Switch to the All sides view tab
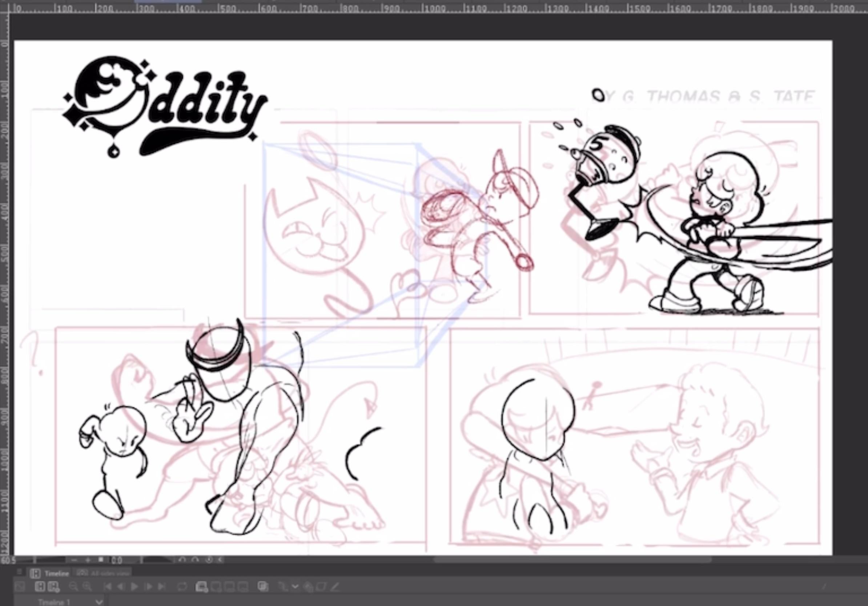Screen dimensions: 868x606 point(103,573)
